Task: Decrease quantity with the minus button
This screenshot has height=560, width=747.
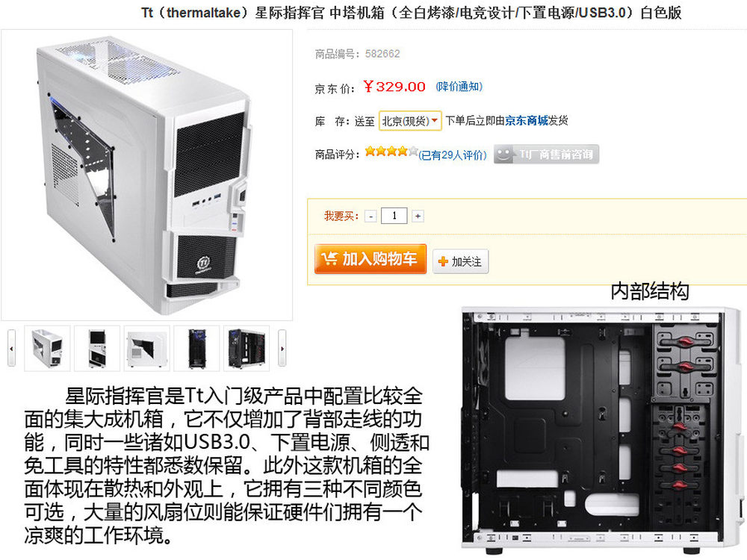Action: coord(371,217)
